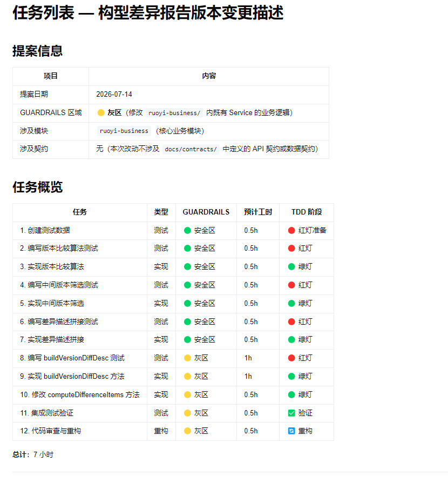
Task: Click task 11. 集成测试验证
Action: pos(47,413)
